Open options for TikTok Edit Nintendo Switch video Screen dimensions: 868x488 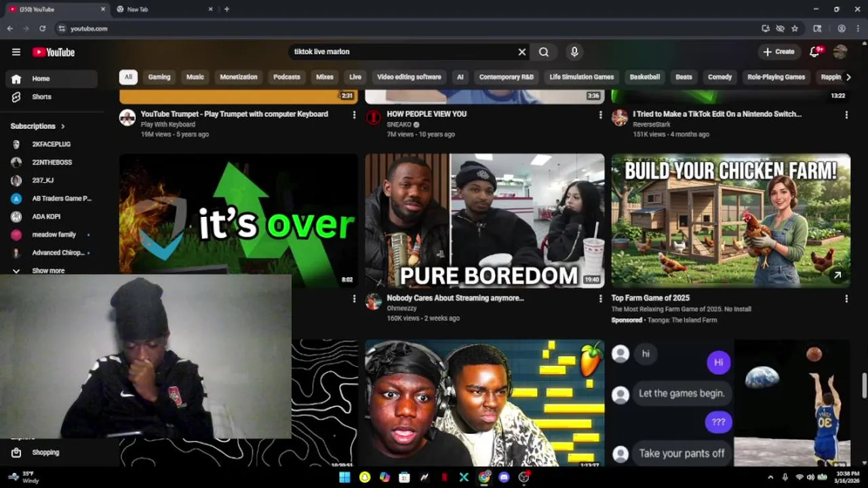846,115
